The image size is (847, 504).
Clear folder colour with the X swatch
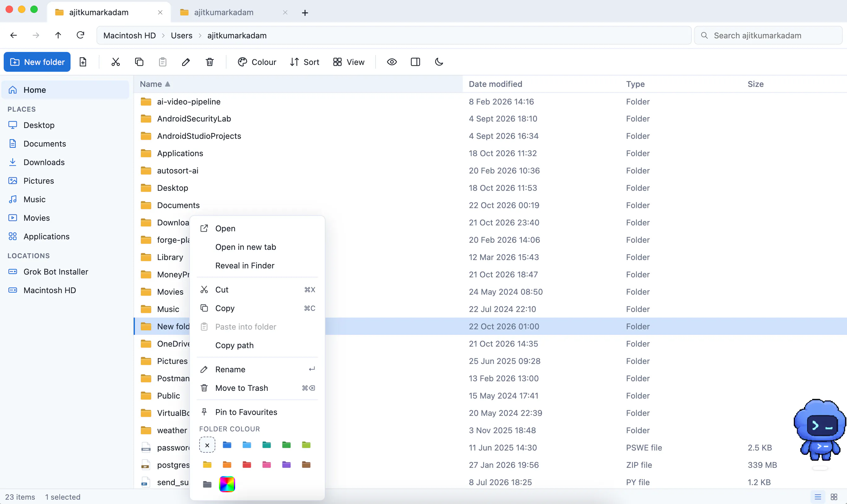[x=207, y=445]
